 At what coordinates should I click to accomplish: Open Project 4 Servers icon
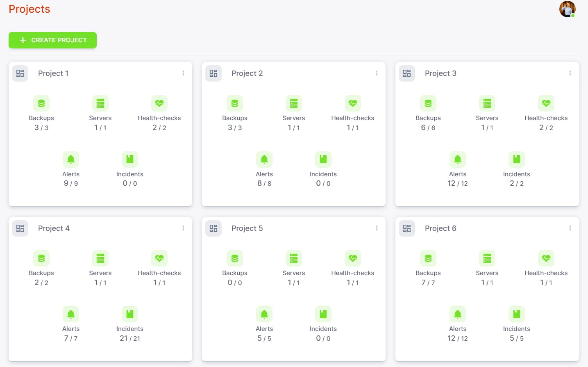point(100,258)
